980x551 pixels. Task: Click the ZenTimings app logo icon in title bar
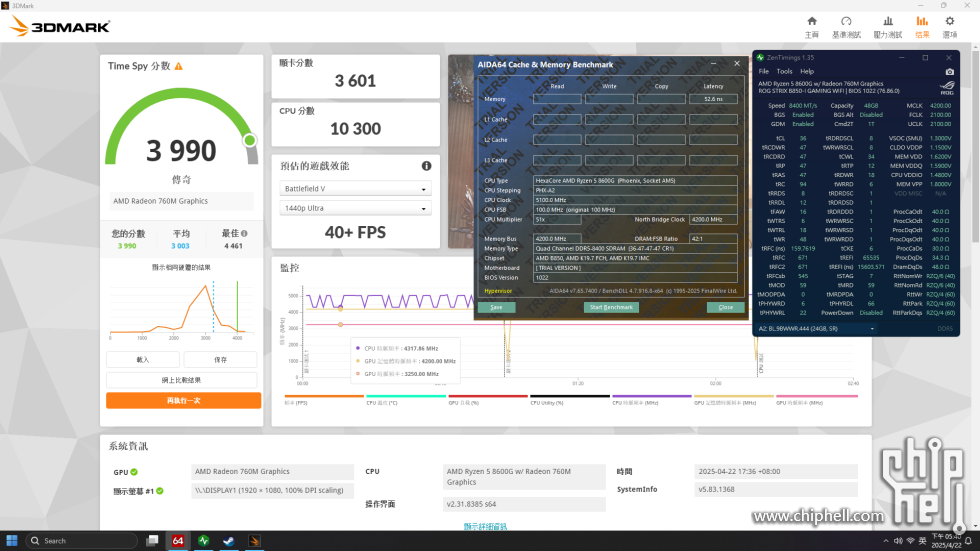click(x=761, y=57)
